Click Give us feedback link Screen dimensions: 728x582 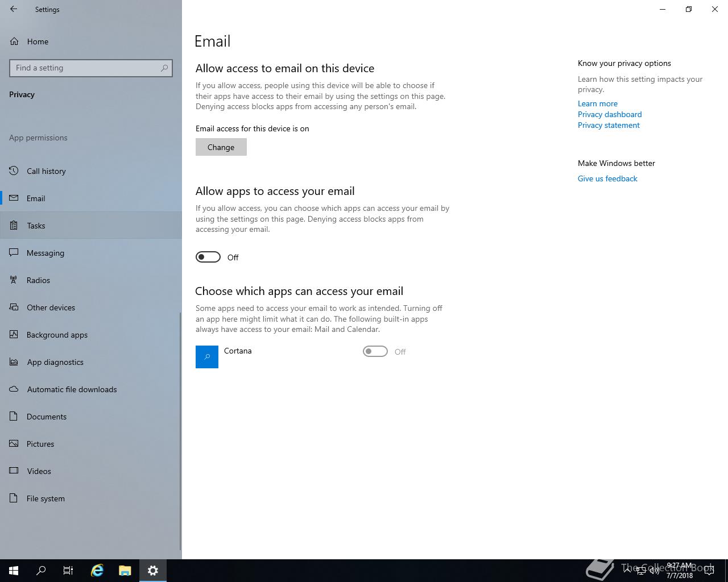pyautogui.click(x=607, y=178)
